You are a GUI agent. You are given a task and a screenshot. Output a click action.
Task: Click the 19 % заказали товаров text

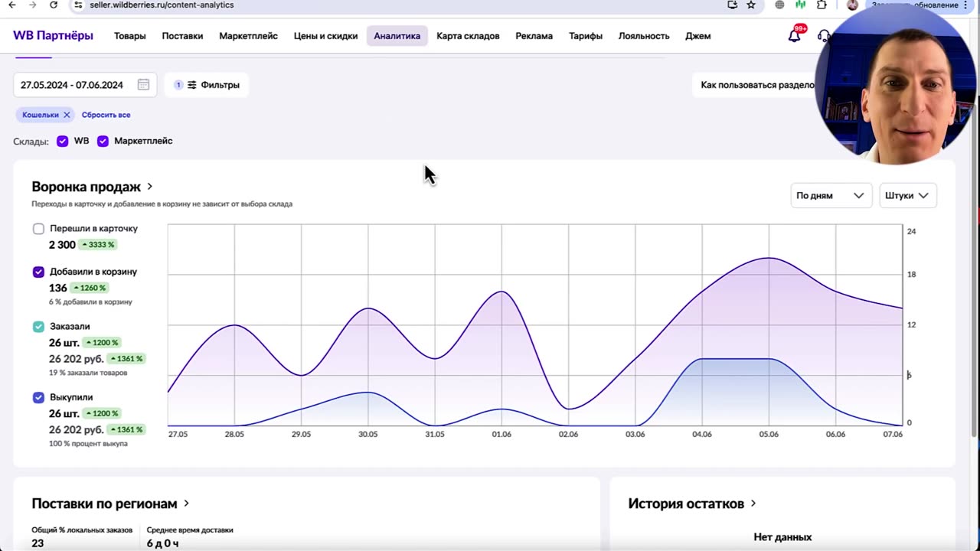pos(88,373)
